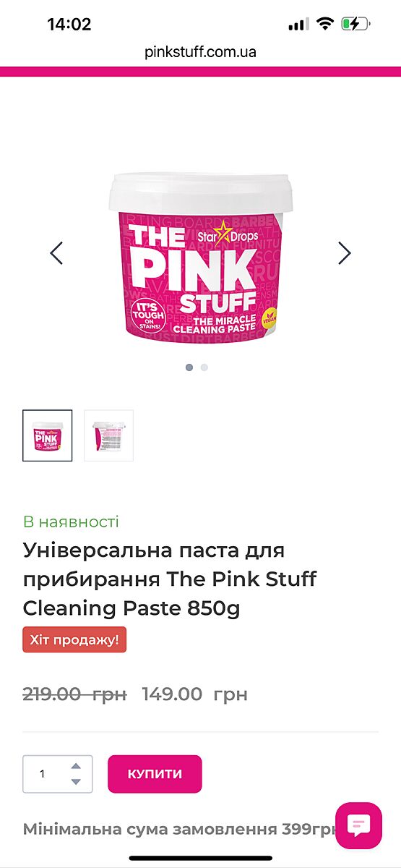Click the КУПИТИ buy button
The image size is (401, 868).
155,774
